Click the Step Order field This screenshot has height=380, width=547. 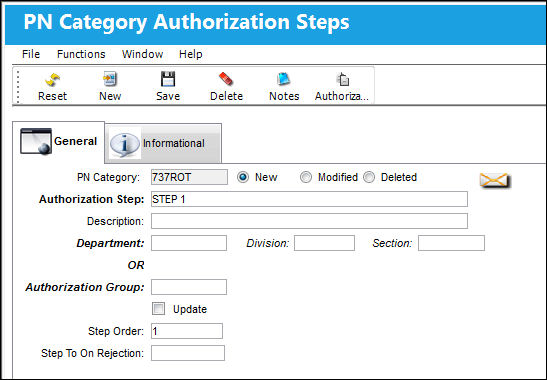(187, 331)
